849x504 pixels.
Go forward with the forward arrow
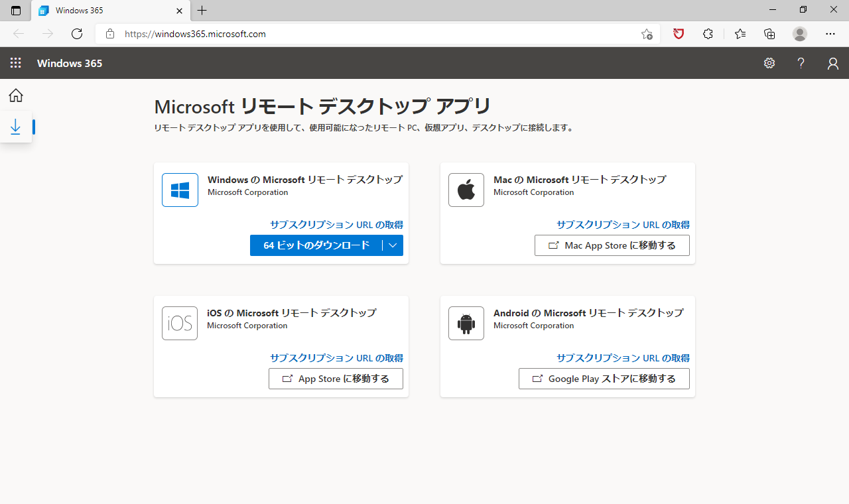coord(48,34)
